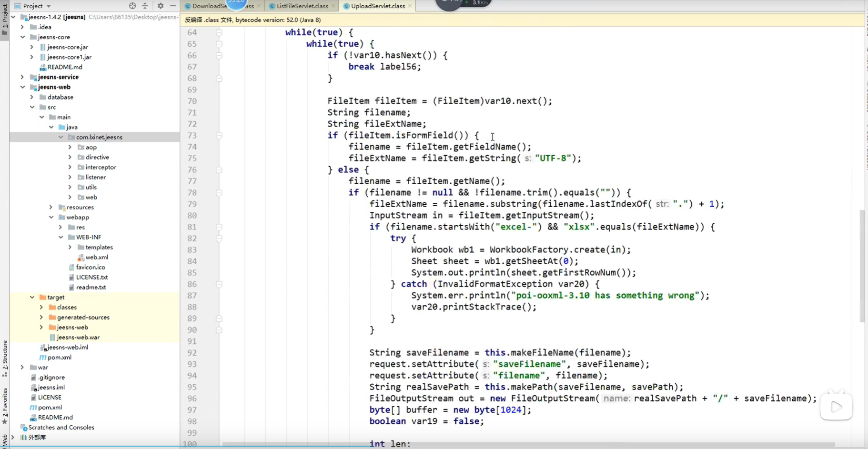The image size is (868, 449).
Task: Click line number 80 in the gutter
Action: coord(192,215)
